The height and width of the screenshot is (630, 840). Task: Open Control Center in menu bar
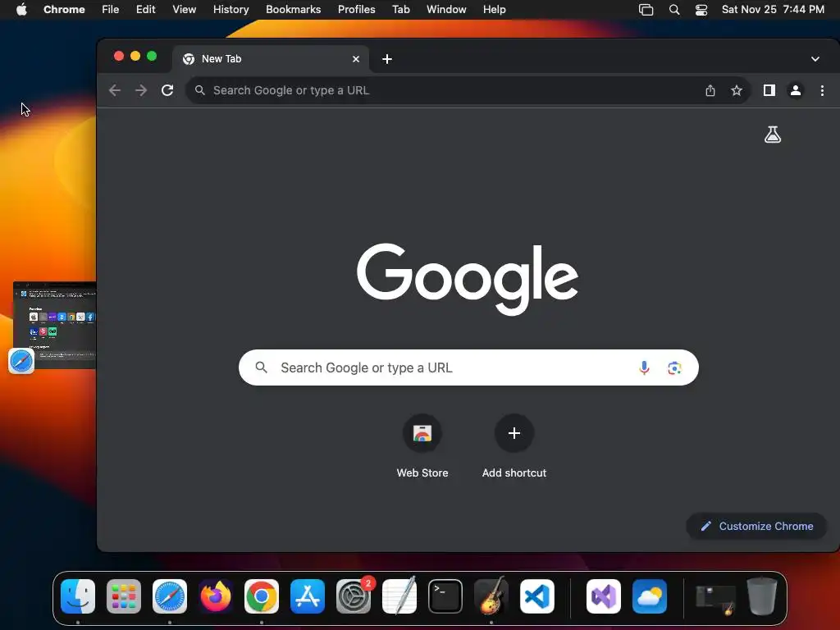click(x=701, y=10)
